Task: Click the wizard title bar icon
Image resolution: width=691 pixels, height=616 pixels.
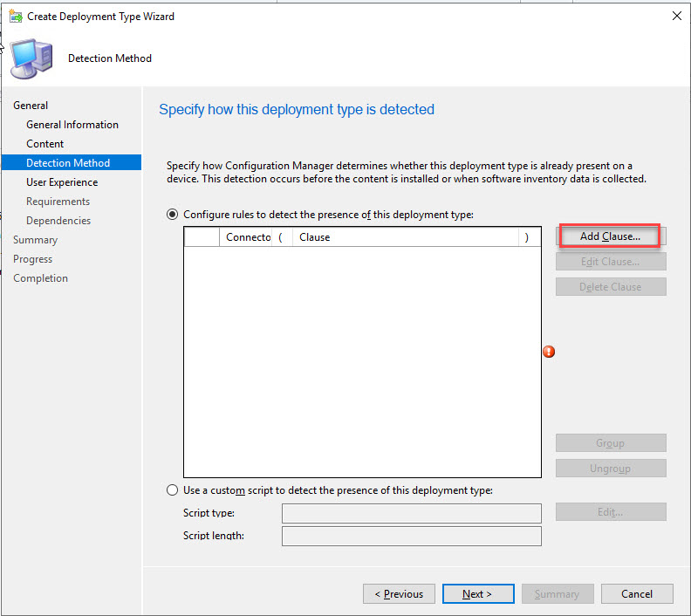Action: click(15, 16)
